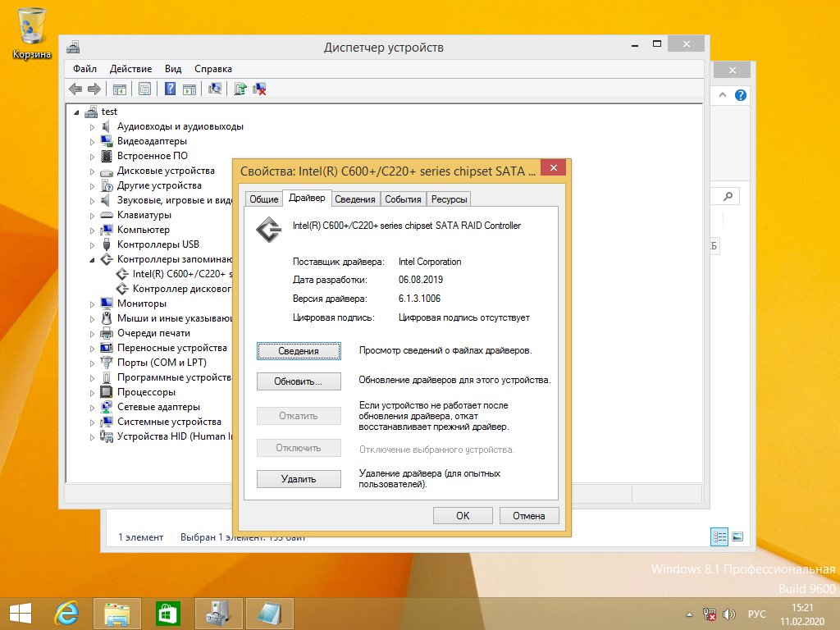Click the blue Help question mark toolbar icon
This screenshot has height=630, width=840.
[x=170, y=89]
